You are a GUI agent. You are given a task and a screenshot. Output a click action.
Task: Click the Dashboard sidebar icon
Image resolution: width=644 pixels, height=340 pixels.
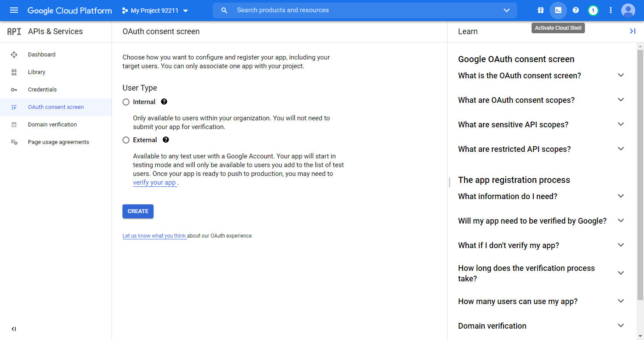coord(14,55)
